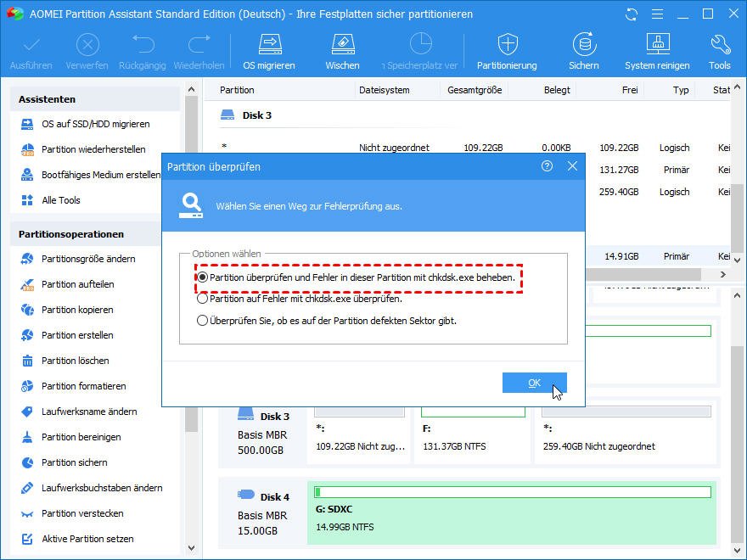This screenshot has height=560, width=747.
Task: Confirm dialog with OK button
Action: [535, 383]
